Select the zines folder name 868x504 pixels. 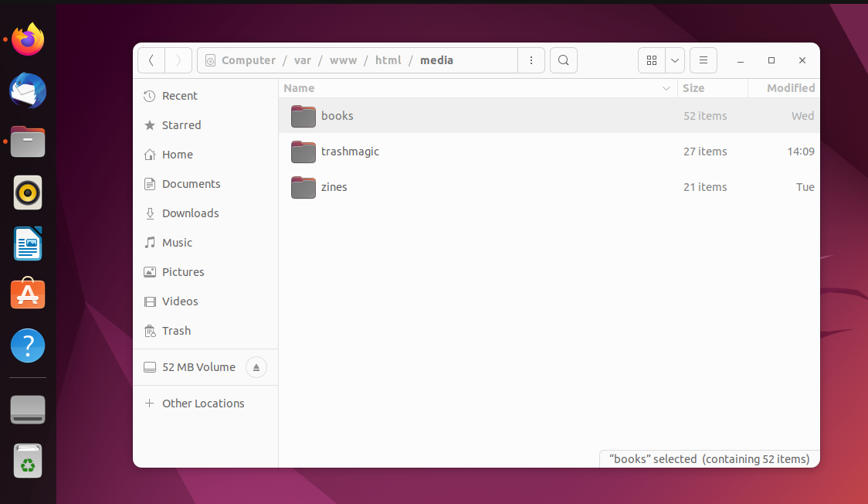[334, 187]
